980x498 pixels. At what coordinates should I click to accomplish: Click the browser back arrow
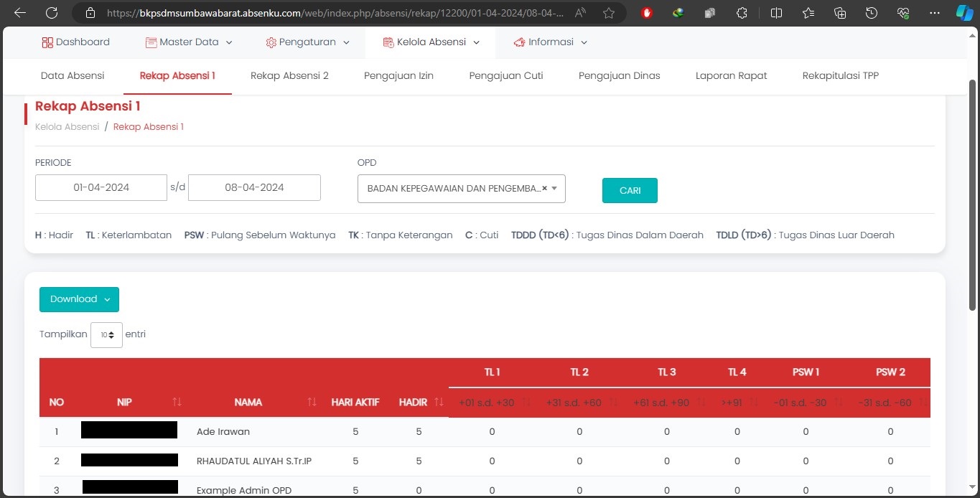pyautogui.click(x=20, y=13)
